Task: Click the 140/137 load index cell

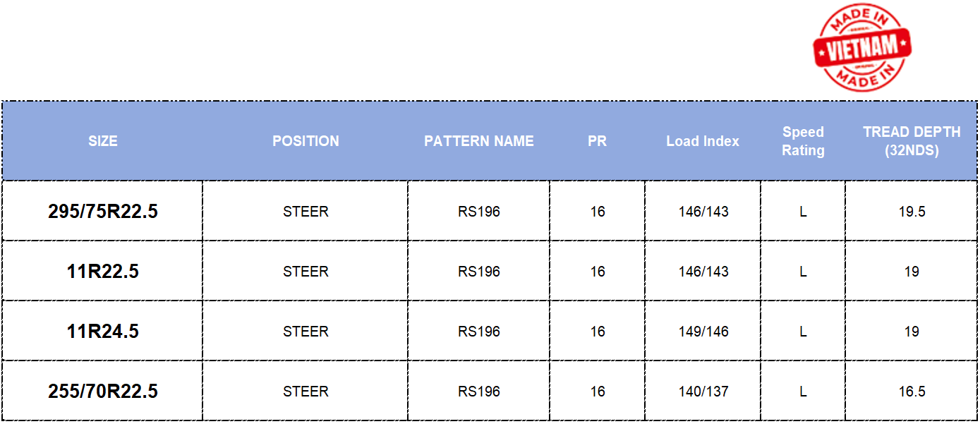Action: point(703,392)
